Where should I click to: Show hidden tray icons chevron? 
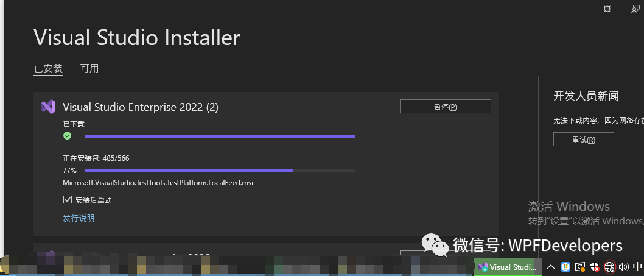551,267
